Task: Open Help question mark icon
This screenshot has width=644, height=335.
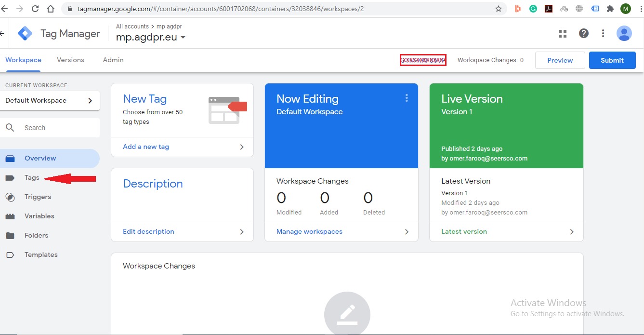Action: [x=584, y=33]
